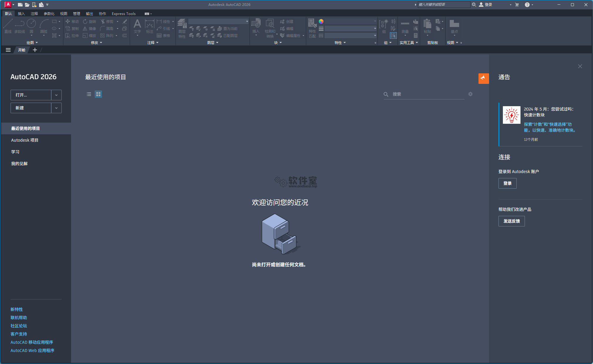Viewport: 593px width, 364px height.
Task: Click the quick calculator icon
Action: tap(416, 35)
